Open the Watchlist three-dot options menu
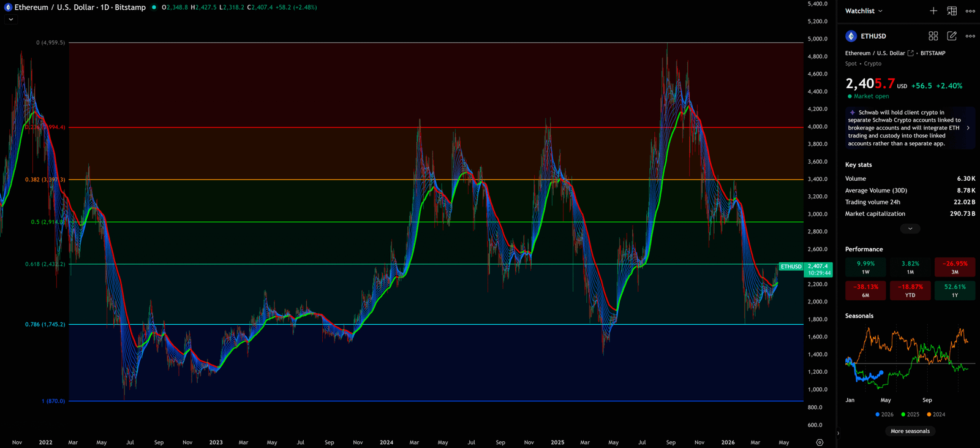The image size is (980, 448). [970, 11]
